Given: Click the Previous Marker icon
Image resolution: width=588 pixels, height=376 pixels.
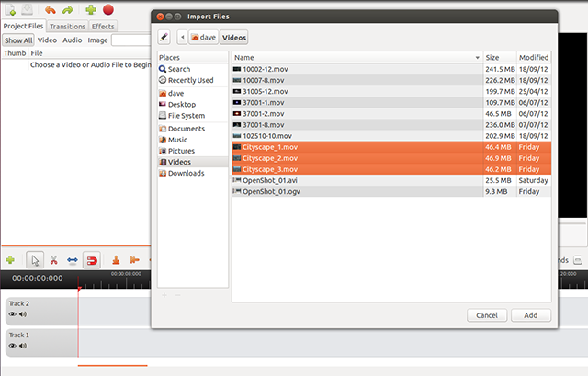Looking at the screenshot, I should point(134,259).
